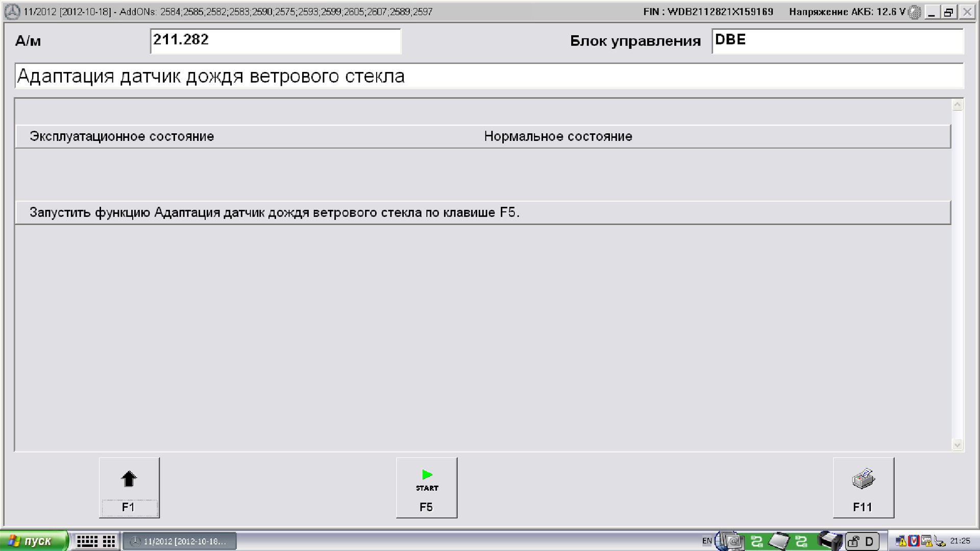The height and width of the screenshot is (551, 980).
Task: Click the multiplexer box device icon
Action: point(830,541)
